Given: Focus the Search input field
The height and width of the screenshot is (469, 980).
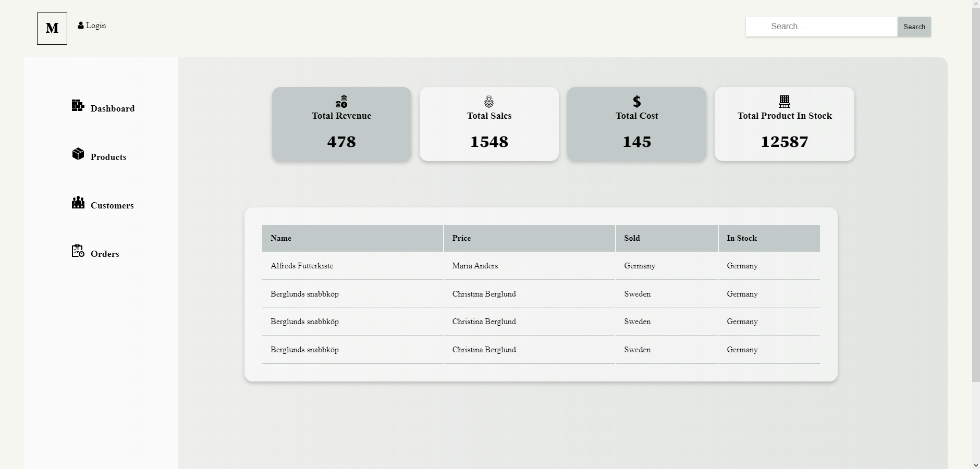Looking at the screenshot, I should click(822, 27).
